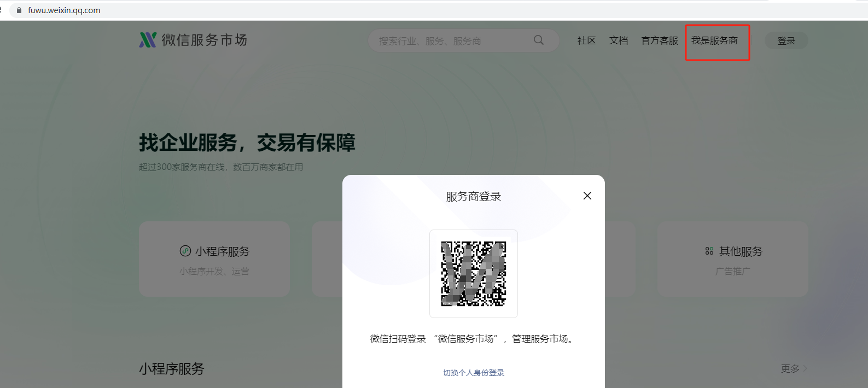Focus the 搜索行业、服务、服务商 search field

[463, 40]
